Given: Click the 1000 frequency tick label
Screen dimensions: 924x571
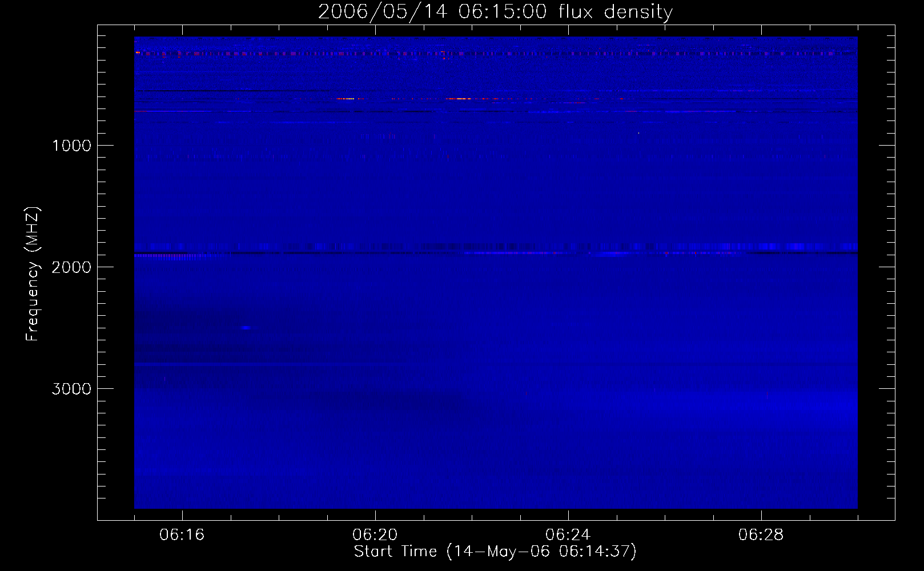Looking at the screenshot, I should pyautogui.click(x=71, y=146).
